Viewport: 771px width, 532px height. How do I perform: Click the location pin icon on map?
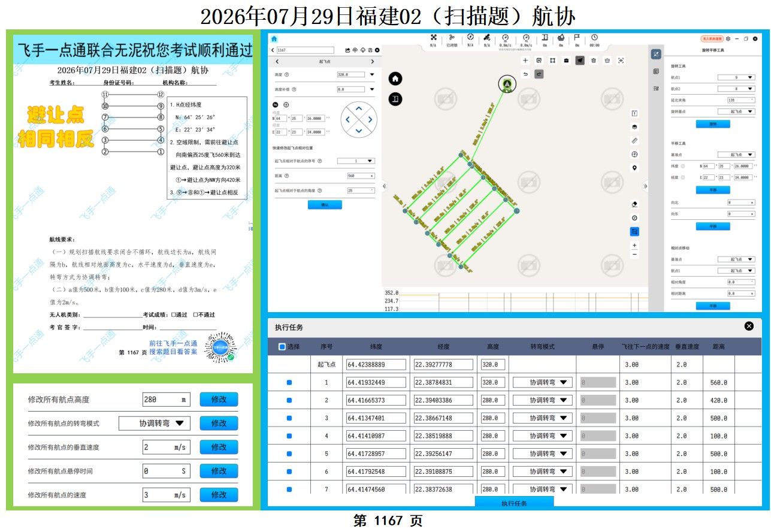click(635, 168)
